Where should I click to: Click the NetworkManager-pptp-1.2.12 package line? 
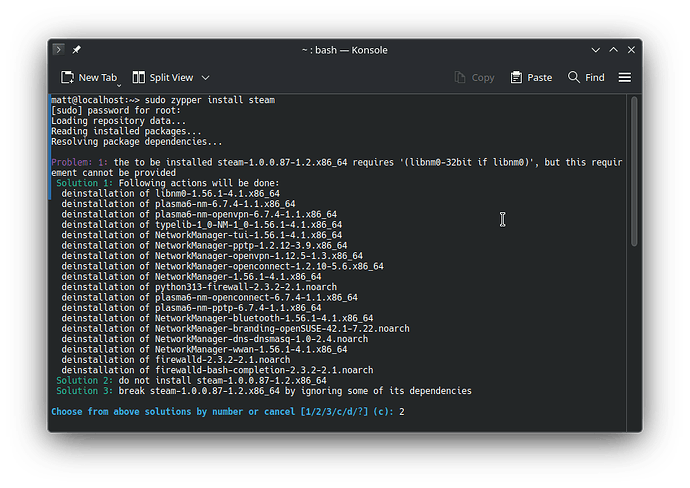pos(204,246)
